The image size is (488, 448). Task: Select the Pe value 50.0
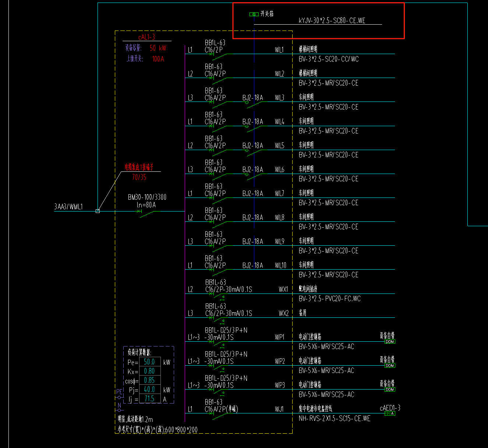tap(149, 362)
